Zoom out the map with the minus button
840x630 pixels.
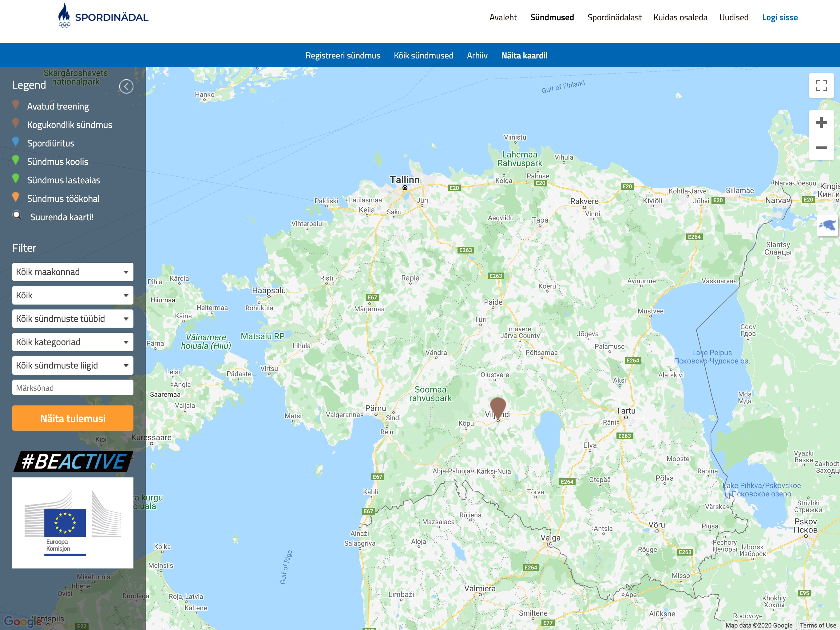click(x=821, y=147)
